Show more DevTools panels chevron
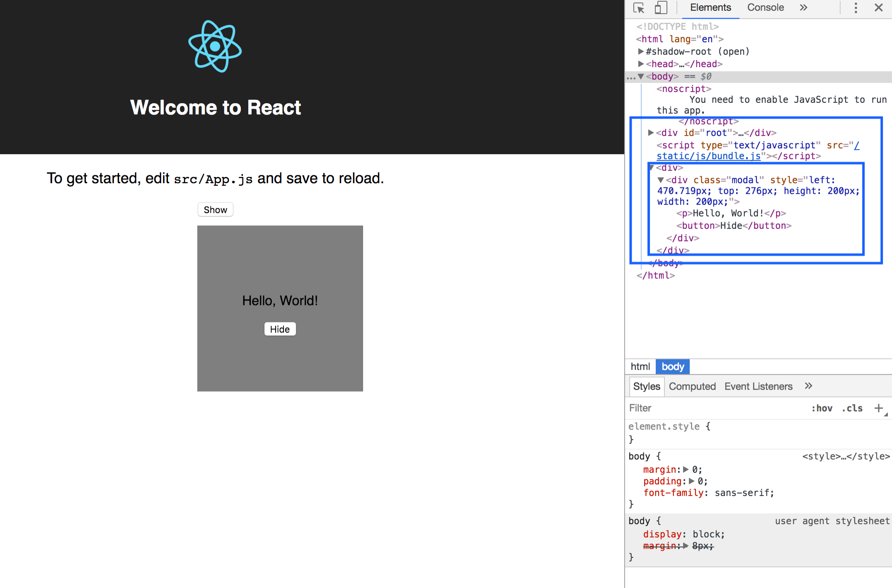The height and width of the screenshot is (588, 892). [x=803, y=8]
